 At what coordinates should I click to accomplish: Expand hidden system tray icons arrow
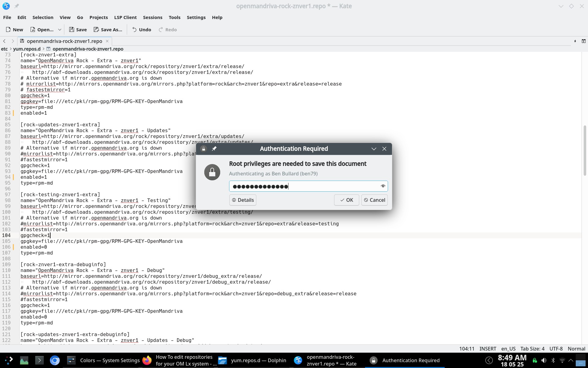click(571, 360)
